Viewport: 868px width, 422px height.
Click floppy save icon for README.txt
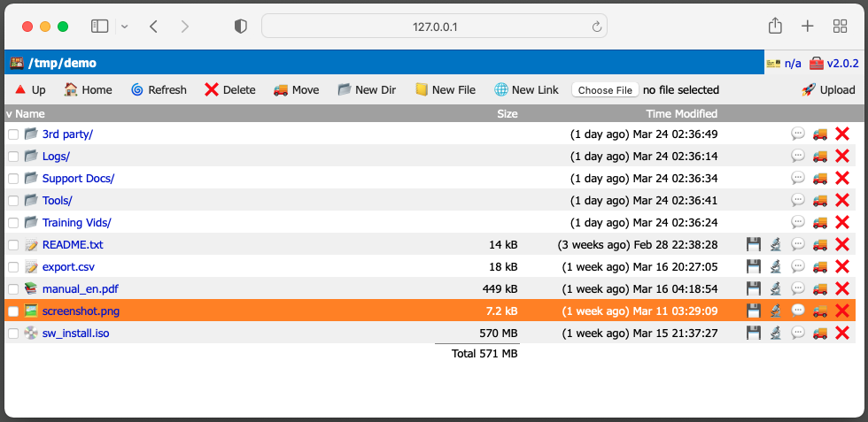754,244
